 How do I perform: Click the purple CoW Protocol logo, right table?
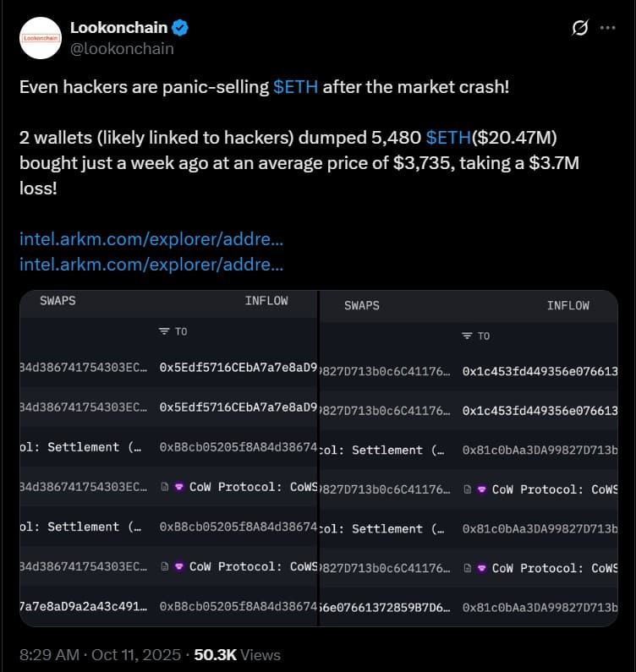[x=481, y=489]
